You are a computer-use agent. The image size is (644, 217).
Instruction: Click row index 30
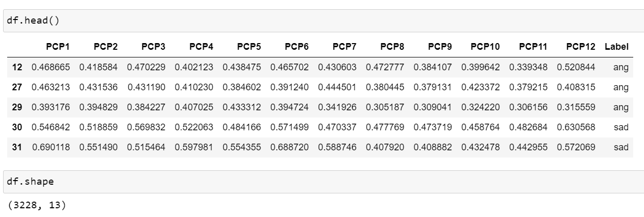17,127
